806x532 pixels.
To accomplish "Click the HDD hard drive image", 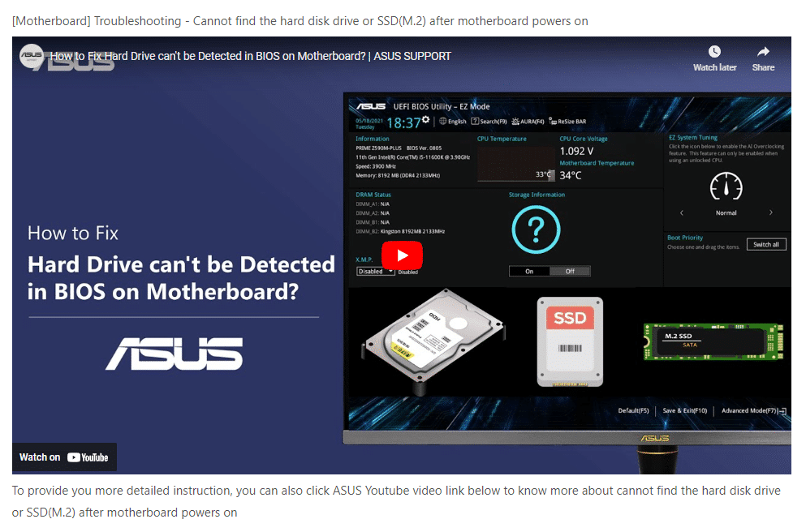I will tap(433, 339).
